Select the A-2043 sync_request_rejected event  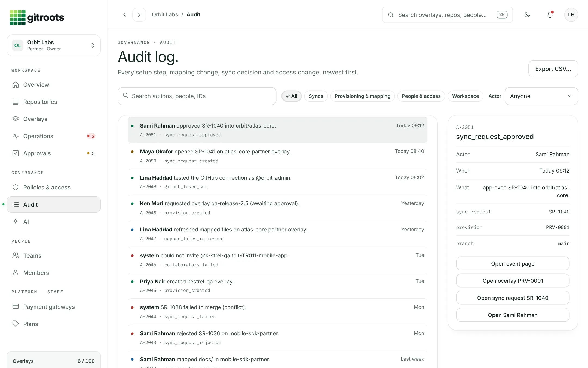277,338
